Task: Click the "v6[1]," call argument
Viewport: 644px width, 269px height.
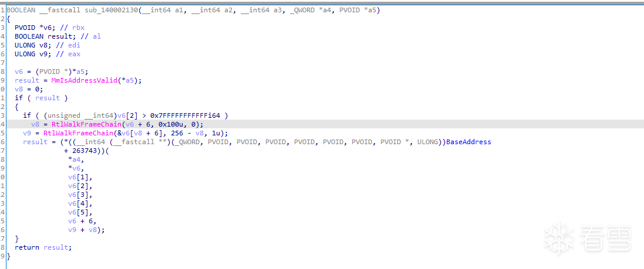Action: (80, 177)
